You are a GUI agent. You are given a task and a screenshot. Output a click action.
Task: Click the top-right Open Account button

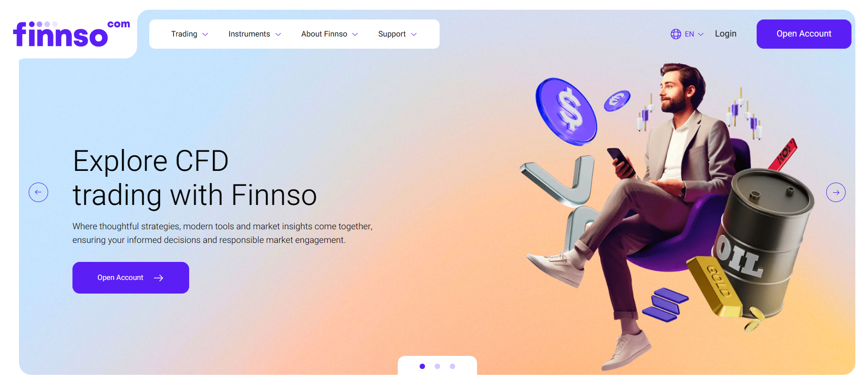[x=804, y=34]
